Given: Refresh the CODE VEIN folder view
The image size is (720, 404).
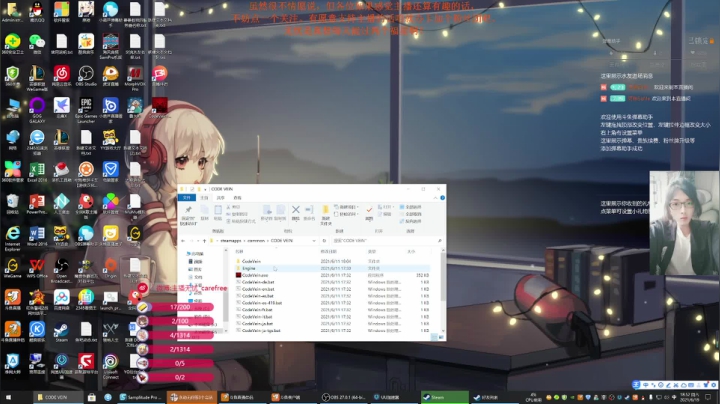Looking at the screenshot, I should click(324, 241).
